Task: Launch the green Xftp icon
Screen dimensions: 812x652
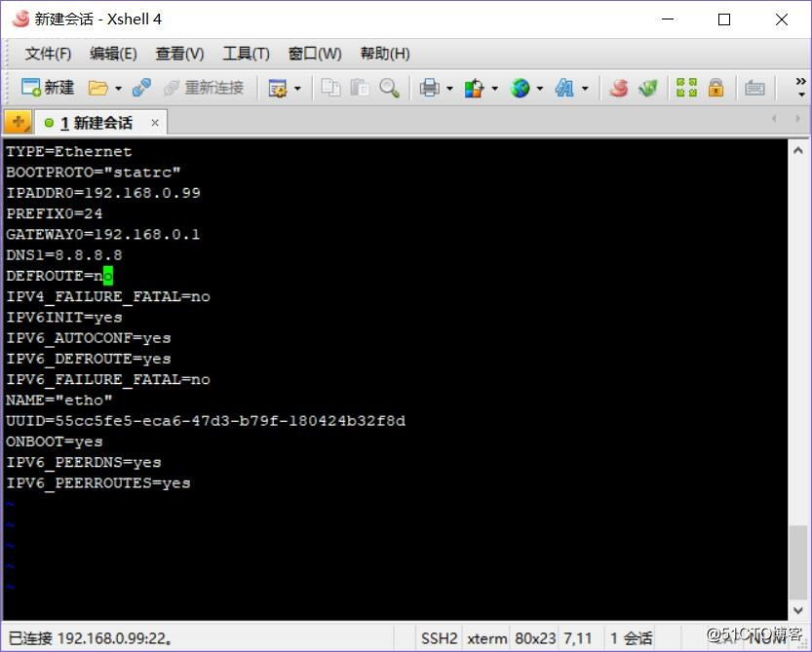Action: [647, 88]
